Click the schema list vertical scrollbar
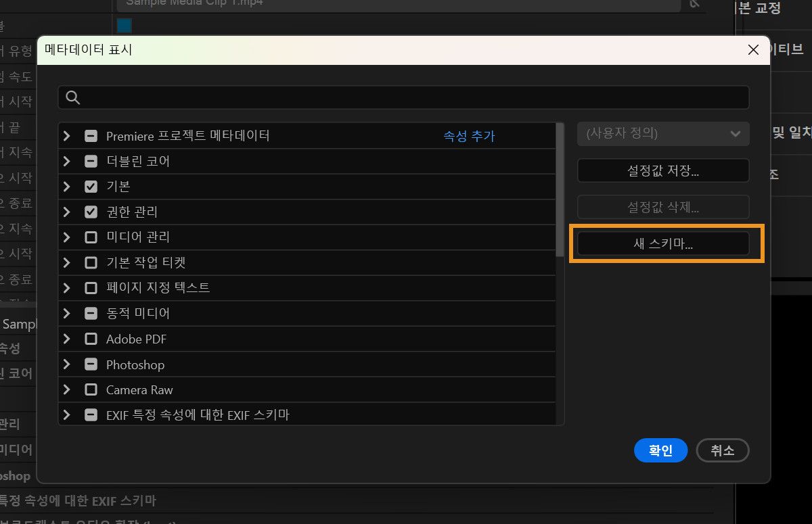Screen dimensions: 812x524 (x=560, y=190)
